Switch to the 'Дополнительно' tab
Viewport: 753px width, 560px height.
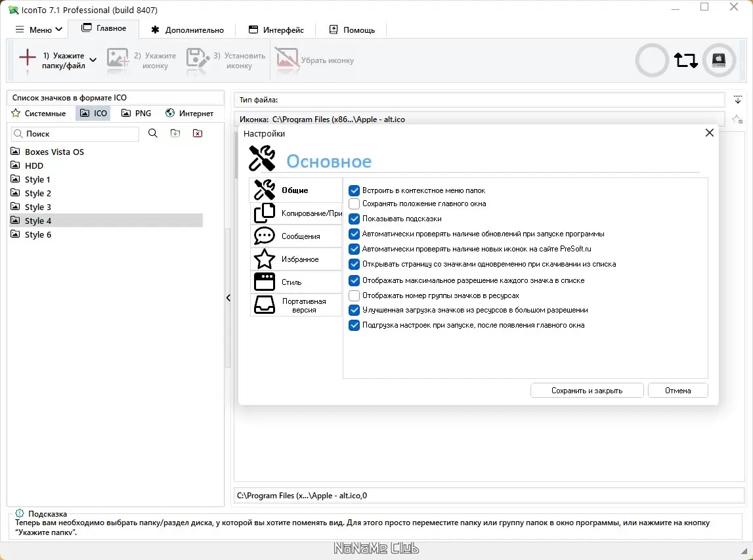[x=187, y=30]
